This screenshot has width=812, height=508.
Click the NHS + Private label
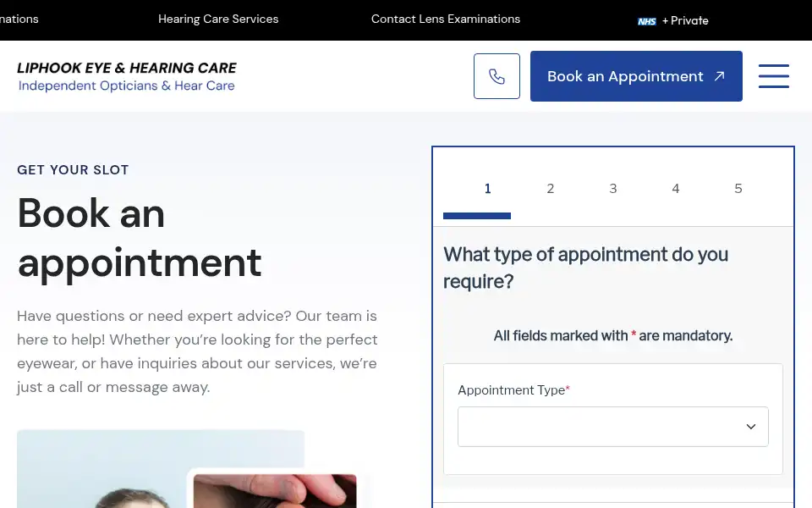click(x=672, y=20)
